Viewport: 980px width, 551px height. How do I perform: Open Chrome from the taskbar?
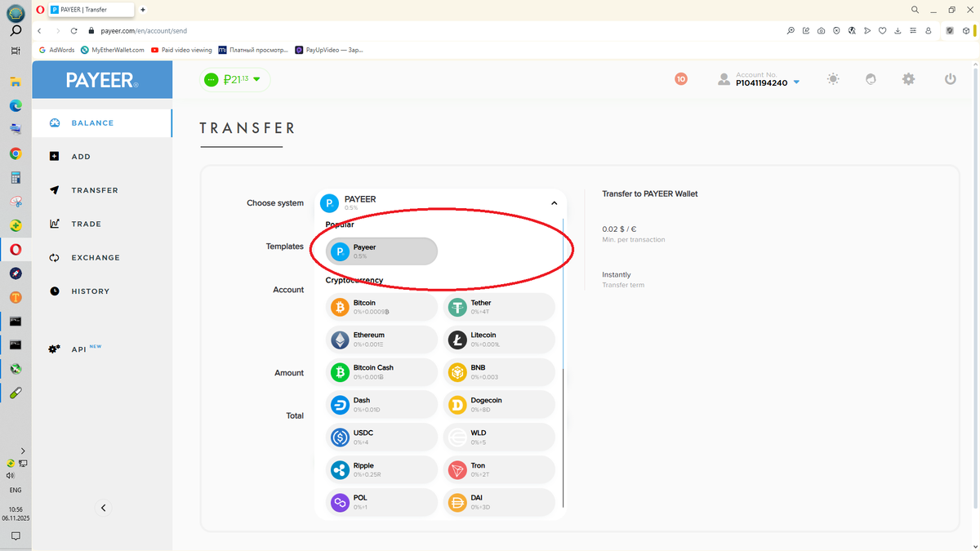click(x=16, y=153)
